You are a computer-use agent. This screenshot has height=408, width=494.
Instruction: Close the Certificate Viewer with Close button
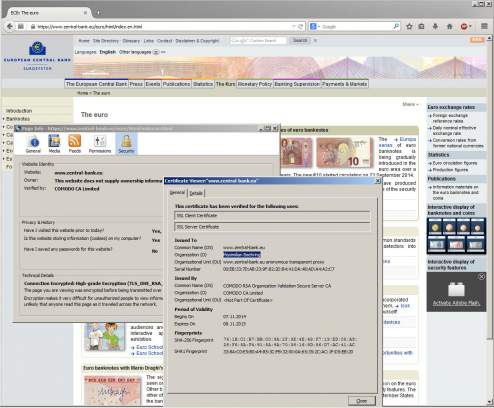pyautogui.click(x=362, y=400)
